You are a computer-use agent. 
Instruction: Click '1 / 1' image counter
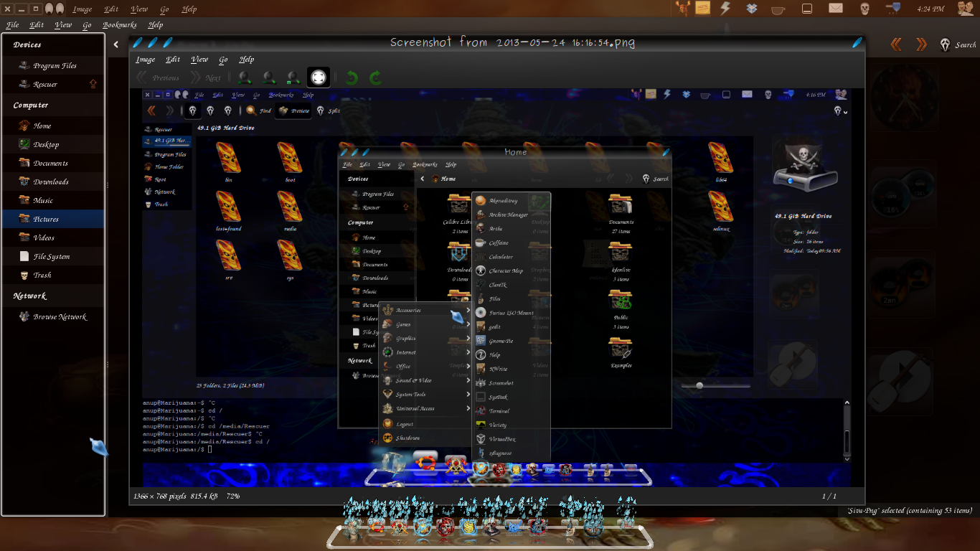pyautogui.click(x=829, y=496)
